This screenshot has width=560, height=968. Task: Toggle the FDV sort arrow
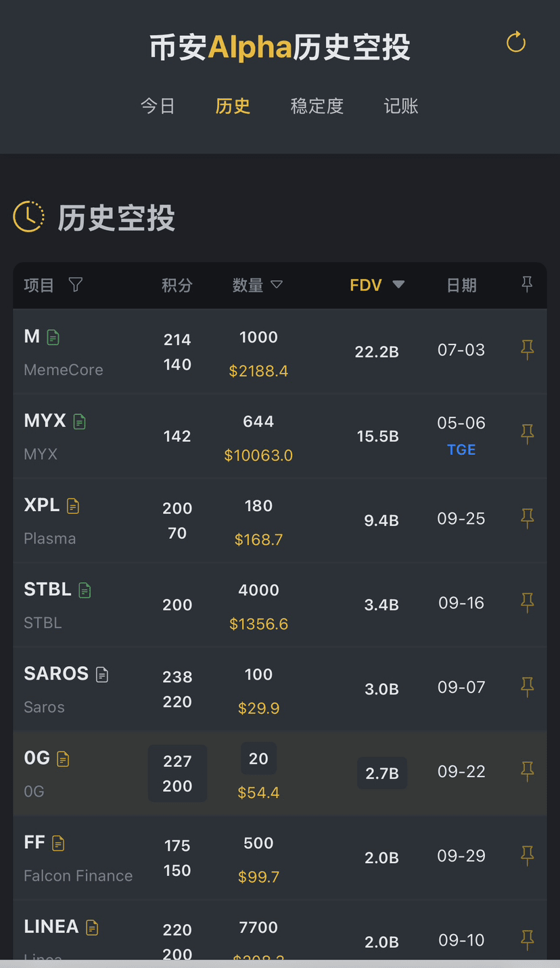point(398,285)
